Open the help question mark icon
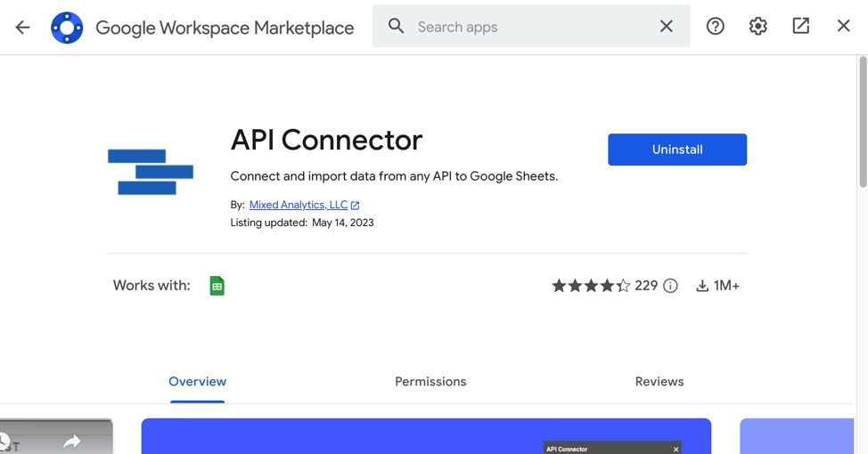The height and width of the screenshot is (454, 868). pos(716,26)
